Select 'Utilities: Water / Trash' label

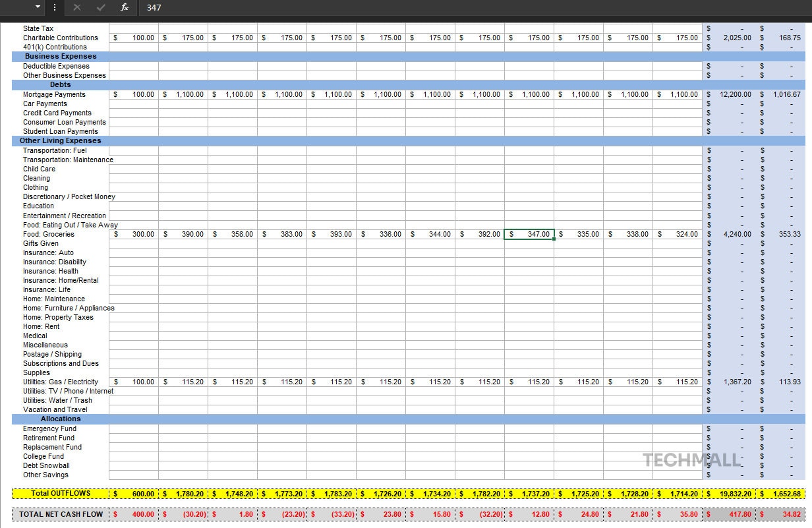pos(57,400)
